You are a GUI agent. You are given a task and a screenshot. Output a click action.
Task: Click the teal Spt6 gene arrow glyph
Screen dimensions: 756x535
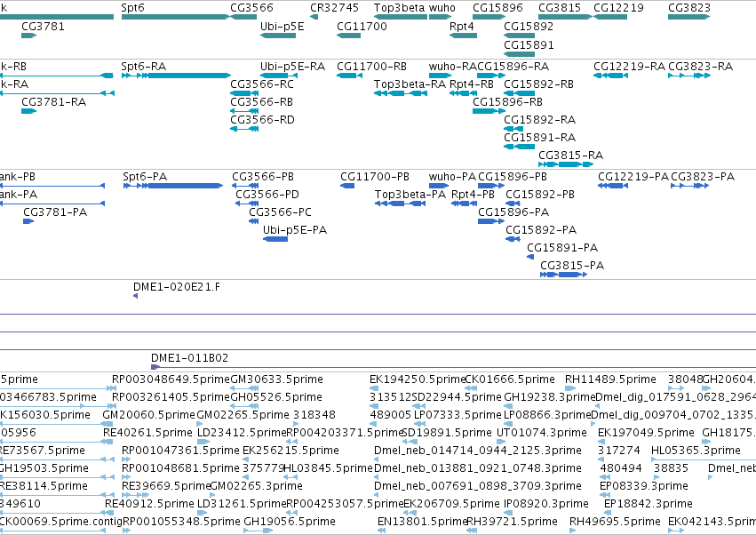(x=175, y=17)
